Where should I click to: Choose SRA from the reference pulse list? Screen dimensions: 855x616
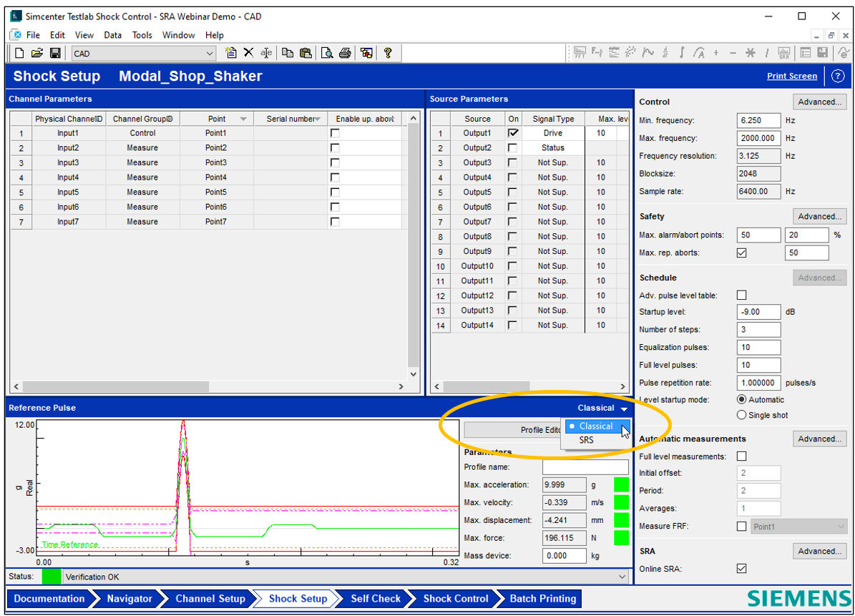587,441
